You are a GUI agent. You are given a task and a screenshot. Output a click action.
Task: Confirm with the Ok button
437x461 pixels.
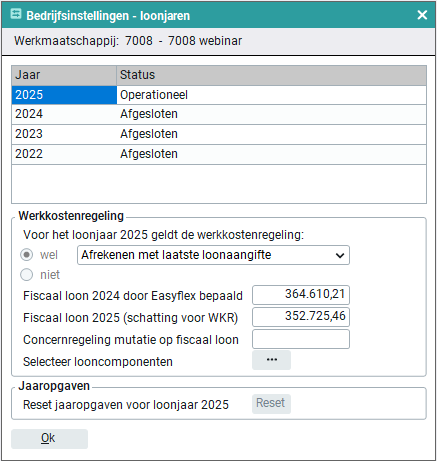49,439
